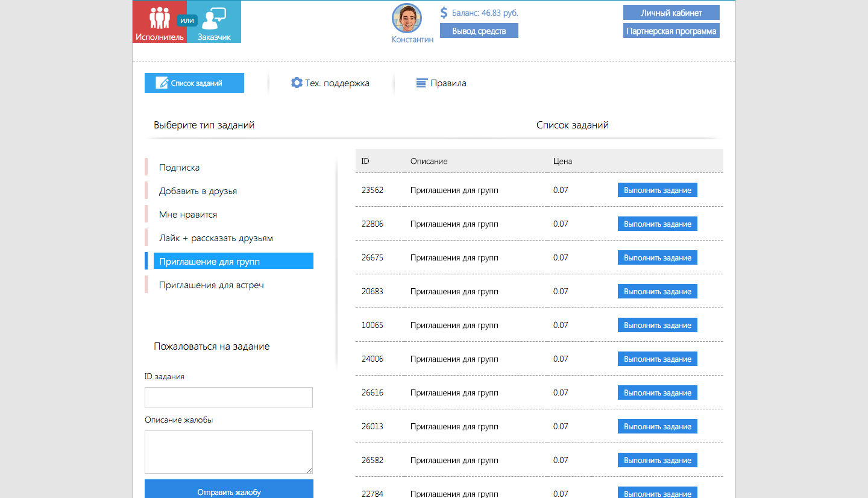Open the Партнерская программа page
This screenshot has height=498, width=868.
pos(671,31)
